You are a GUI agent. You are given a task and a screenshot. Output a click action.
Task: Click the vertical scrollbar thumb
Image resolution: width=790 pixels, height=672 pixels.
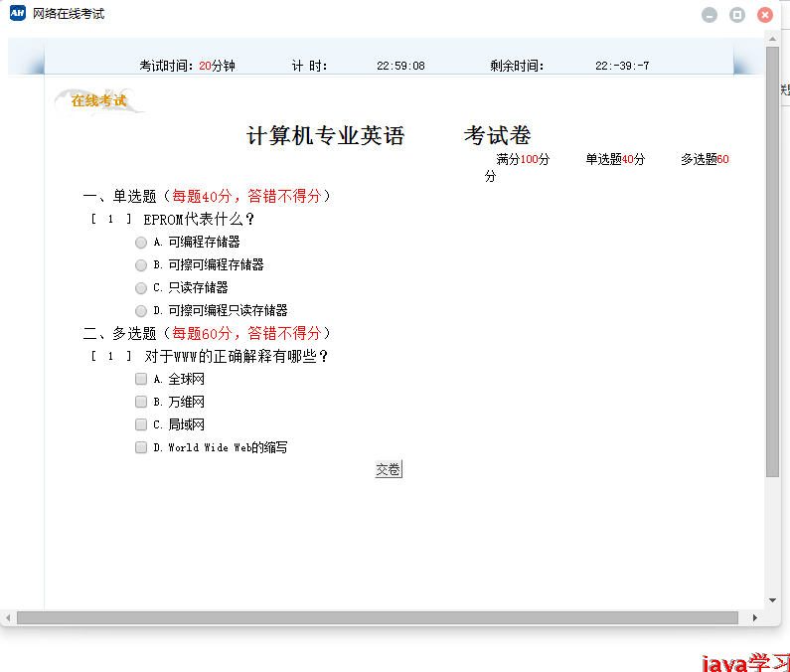(772, 261)
